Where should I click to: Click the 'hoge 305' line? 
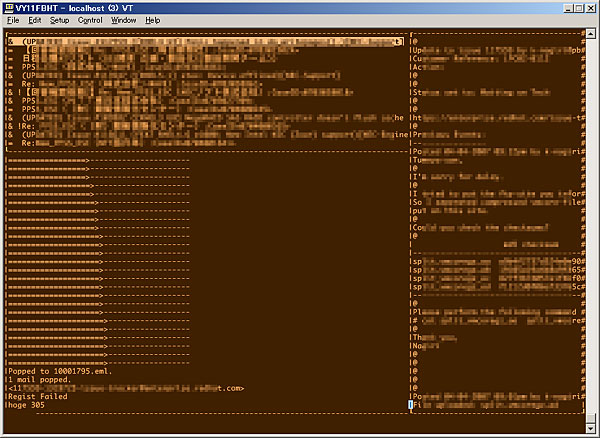tap(30, 405)
